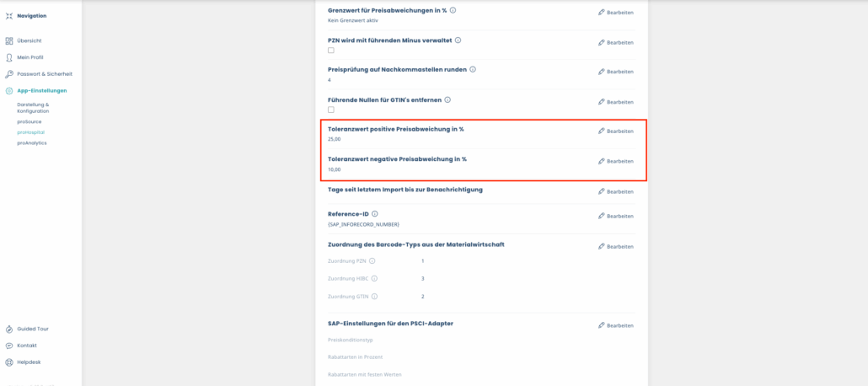Click the info icon next to Zuordnung GTIN
The height and width of the screenshot is (386, 868).
pyautogui.click(x=374, y=297)
